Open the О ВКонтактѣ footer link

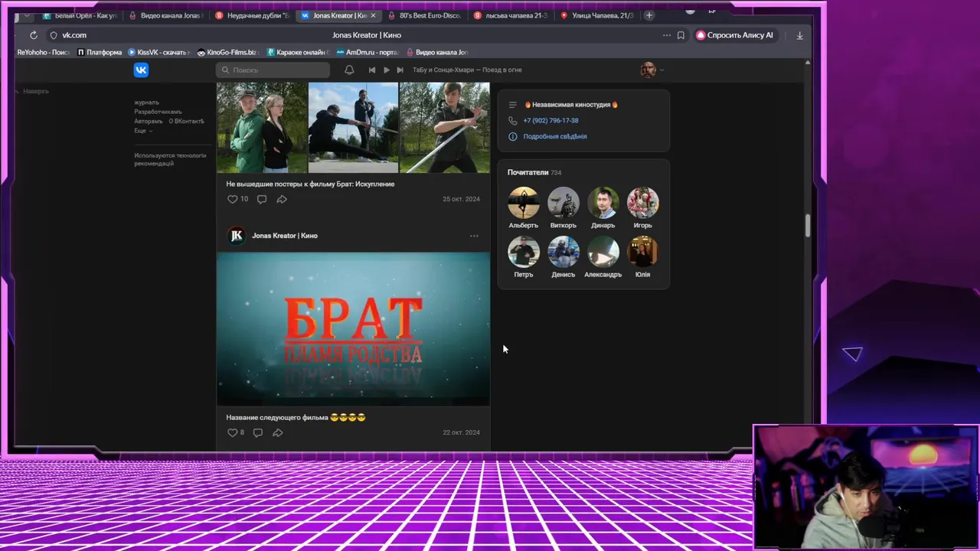pyautogui.click(x=187, y=121)
